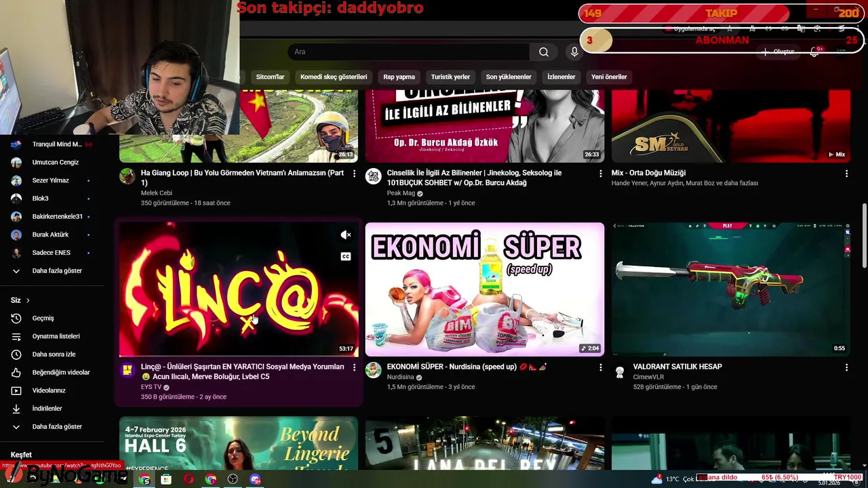Open Beğendiğim videolar thumbs-up icon
This screenshot has width=868, height=488.
[x=16, y=372]
